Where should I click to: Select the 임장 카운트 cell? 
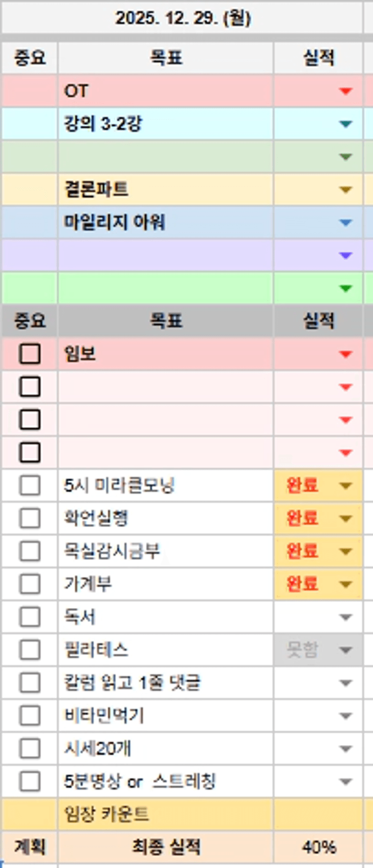(x=165, y=814)
